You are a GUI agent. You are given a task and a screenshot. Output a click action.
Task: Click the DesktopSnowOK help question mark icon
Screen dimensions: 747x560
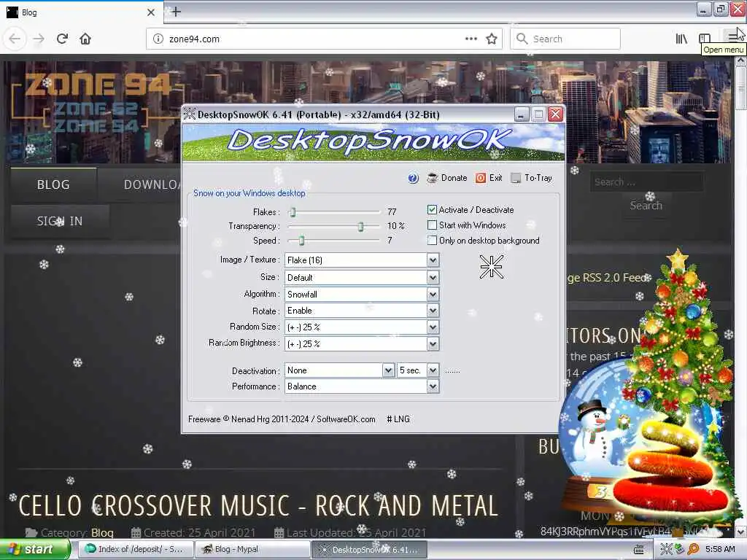tap(413, 178)
